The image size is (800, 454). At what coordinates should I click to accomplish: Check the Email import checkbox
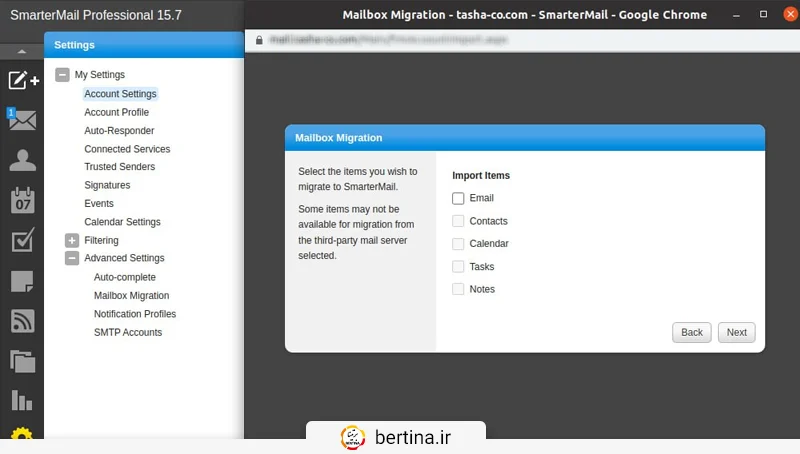(458, 199)
